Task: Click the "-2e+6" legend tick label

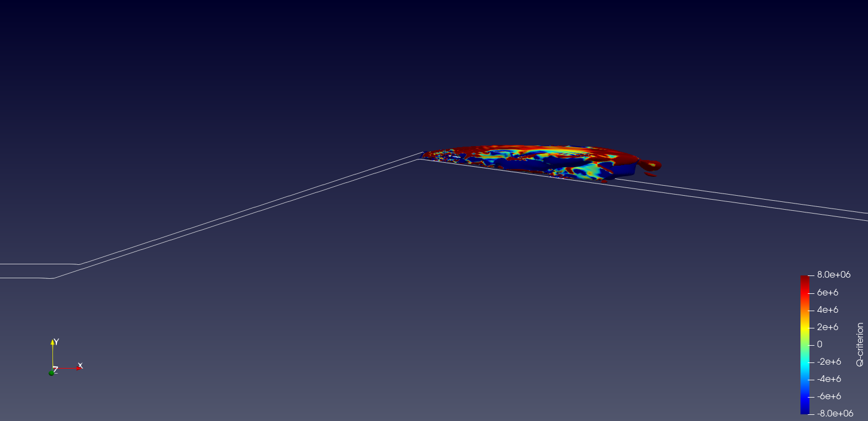Action: (829, 361)
